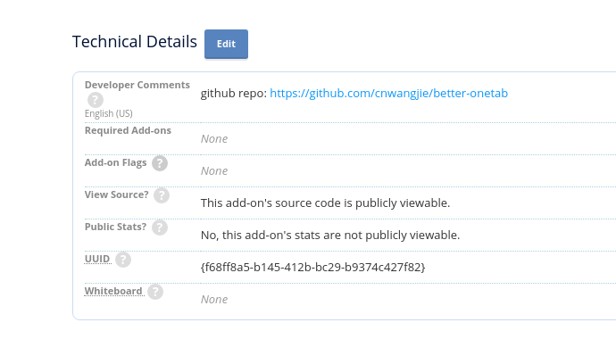This screenshot has width=616, height=364.
Task: Click the Public Stats? label
Action: point(115,227)
